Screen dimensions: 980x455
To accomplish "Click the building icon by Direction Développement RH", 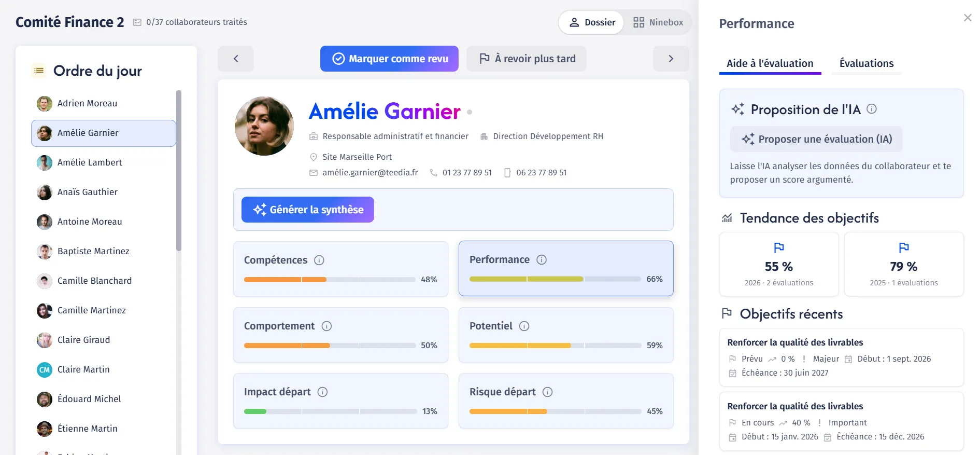I will (x=484, y=136).
